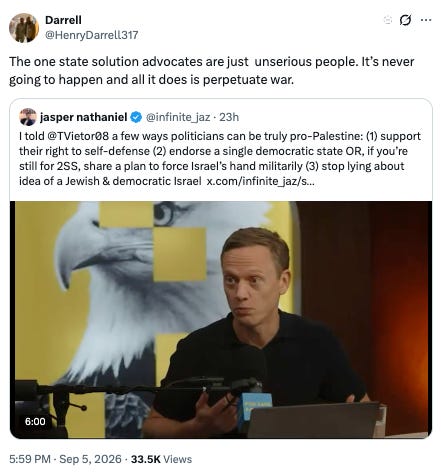This screenshot has height=474, width=441.
Task: Play the quoted video with eagle backdrop
Action: pyautogui.click(x=221, y=320)
